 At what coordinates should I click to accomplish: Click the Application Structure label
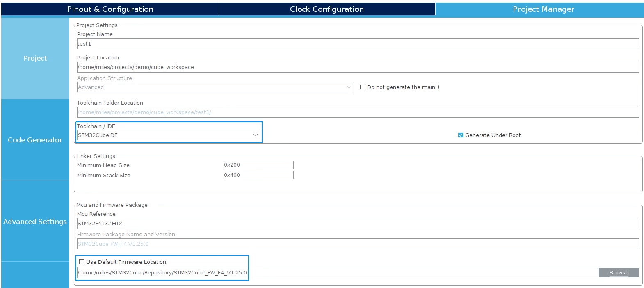click(105, 78)
